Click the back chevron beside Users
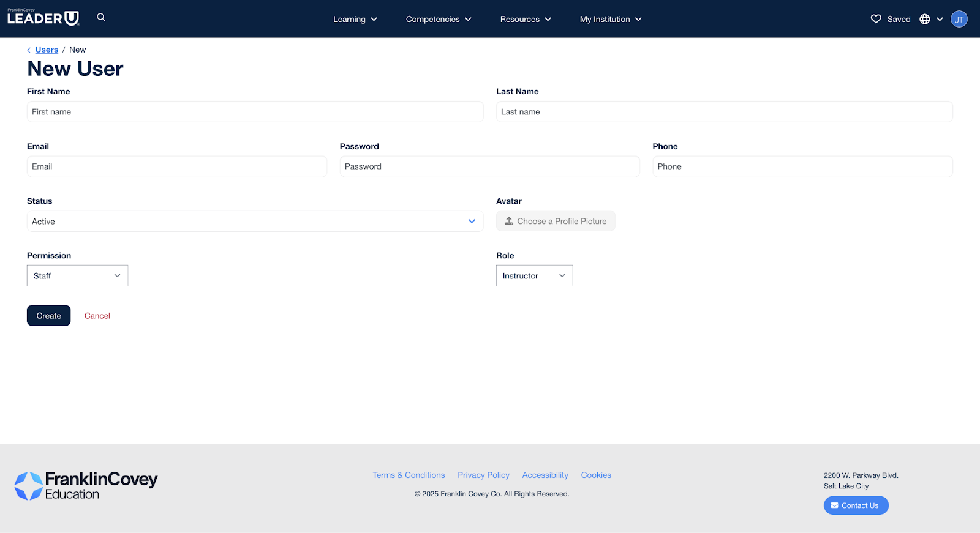980x533 pixels. click(29, 50)
